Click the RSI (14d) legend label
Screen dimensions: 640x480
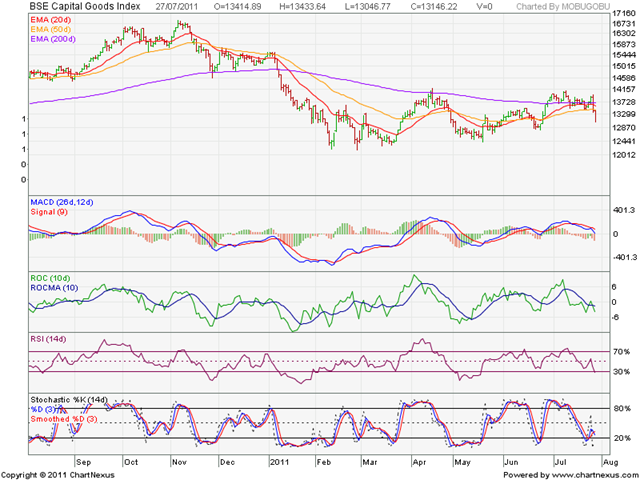pos(48,339)
